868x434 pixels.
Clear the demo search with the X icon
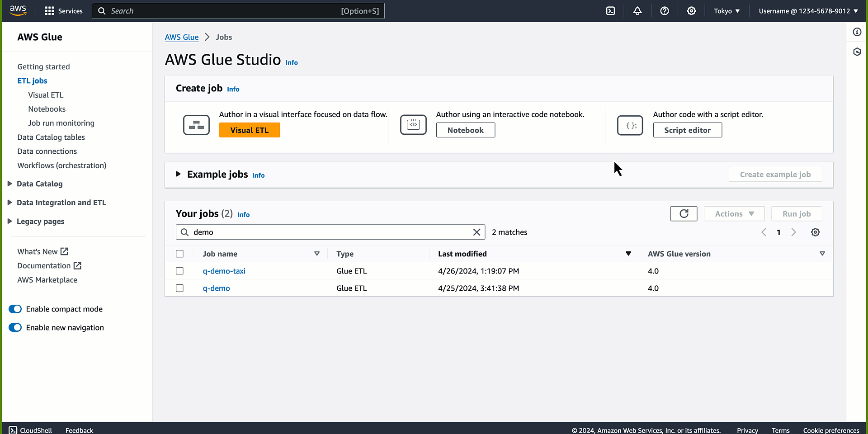click(476, 232)
